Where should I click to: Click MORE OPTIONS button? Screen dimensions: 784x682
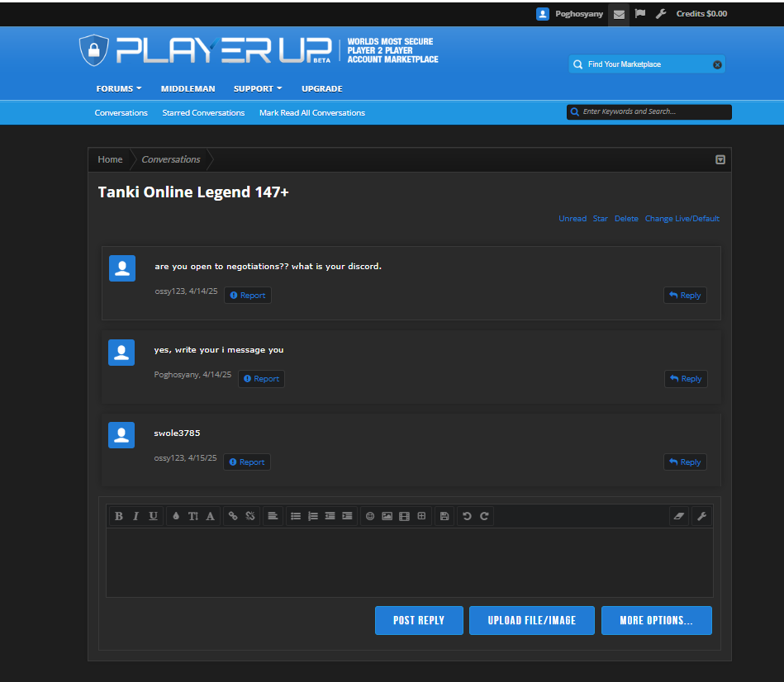(657, 621)
